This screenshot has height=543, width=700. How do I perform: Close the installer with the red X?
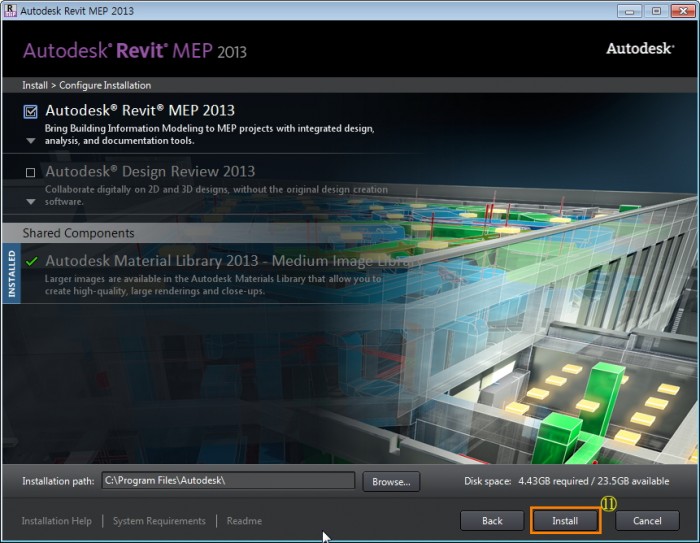684,10
